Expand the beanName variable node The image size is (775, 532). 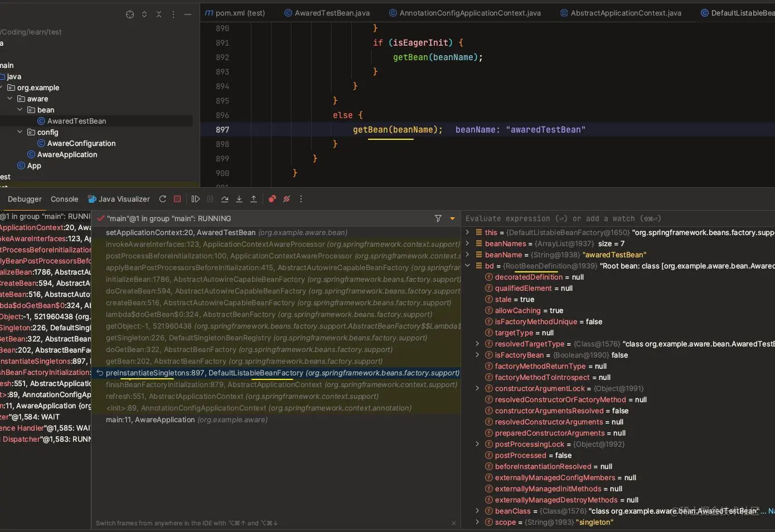(x=468, y=255)
